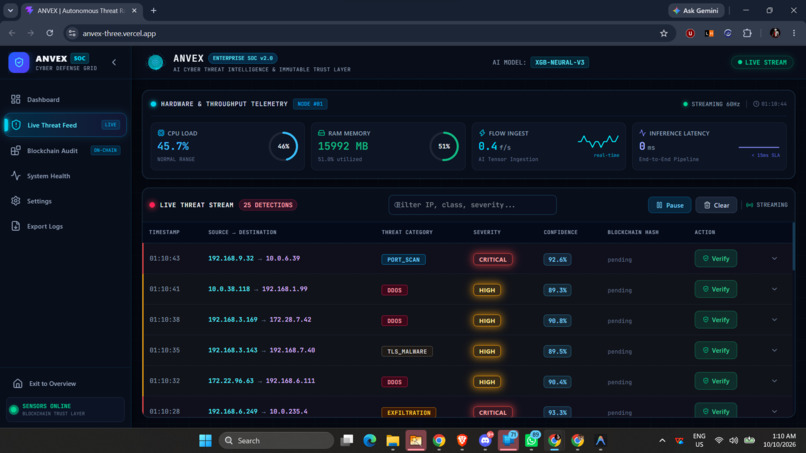Click the Severity column header
The height and width of the screenshot is (453, 806).
point(487,232)
